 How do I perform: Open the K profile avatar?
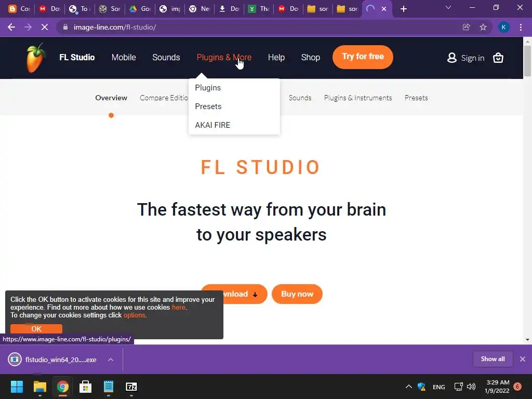(x=504, y=27)
